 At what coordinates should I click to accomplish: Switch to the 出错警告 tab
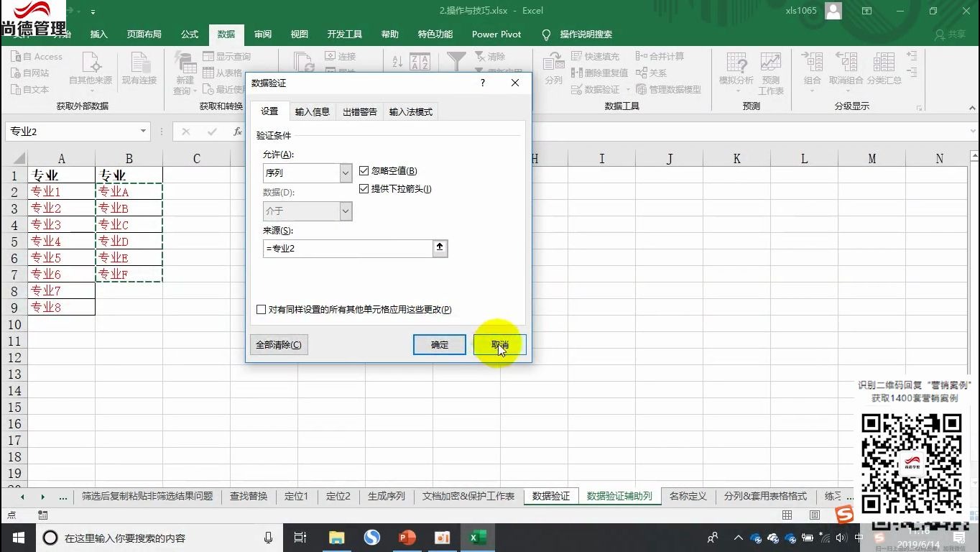(359, 111)
